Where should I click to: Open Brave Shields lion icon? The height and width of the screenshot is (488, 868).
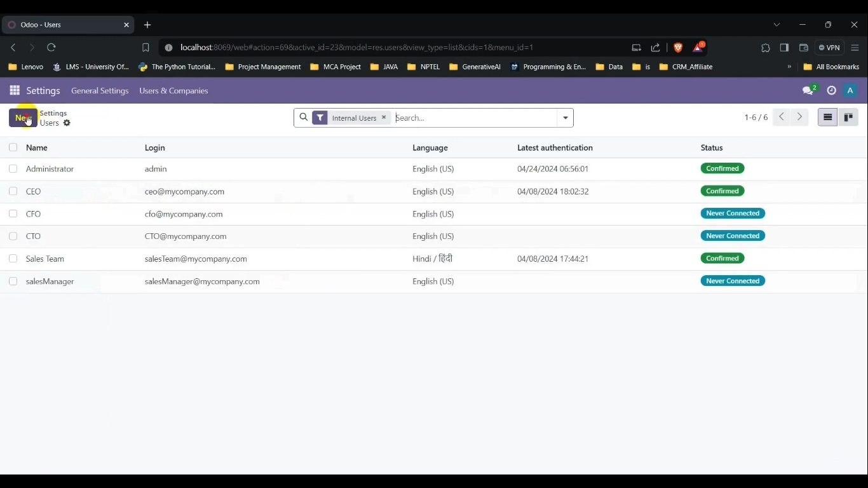pos(678,48)
